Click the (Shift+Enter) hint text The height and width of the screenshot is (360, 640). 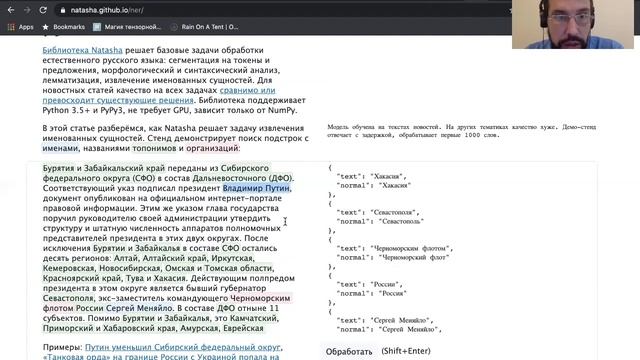[x=406, y=351]
